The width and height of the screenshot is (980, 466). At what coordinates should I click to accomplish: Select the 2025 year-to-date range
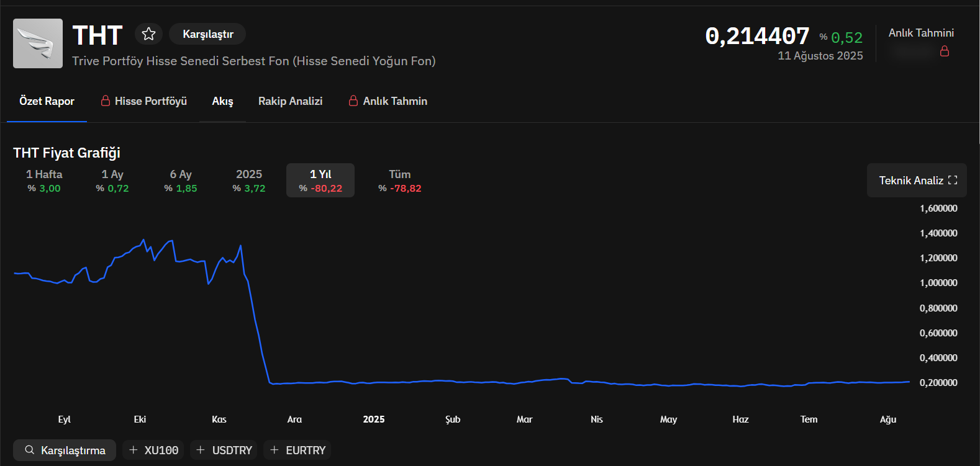click(249, 181)
